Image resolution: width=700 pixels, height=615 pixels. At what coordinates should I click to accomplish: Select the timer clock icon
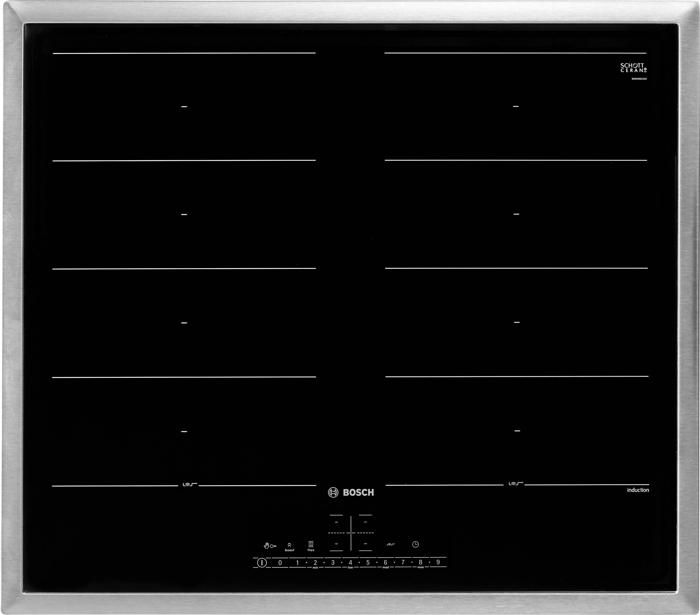(x=416, y=545)
